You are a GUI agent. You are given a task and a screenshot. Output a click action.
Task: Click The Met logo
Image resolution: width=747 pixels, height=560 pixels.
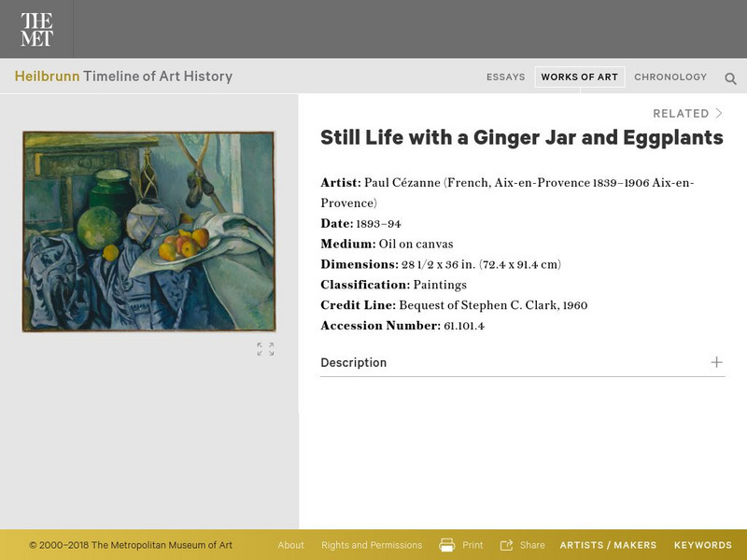point(36,29)
